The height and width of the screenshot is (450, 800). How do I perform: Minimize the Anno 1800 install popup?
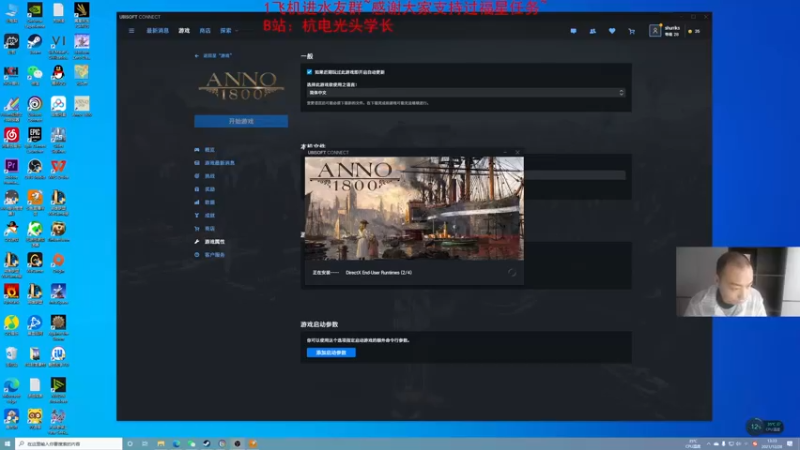[505, 152]
